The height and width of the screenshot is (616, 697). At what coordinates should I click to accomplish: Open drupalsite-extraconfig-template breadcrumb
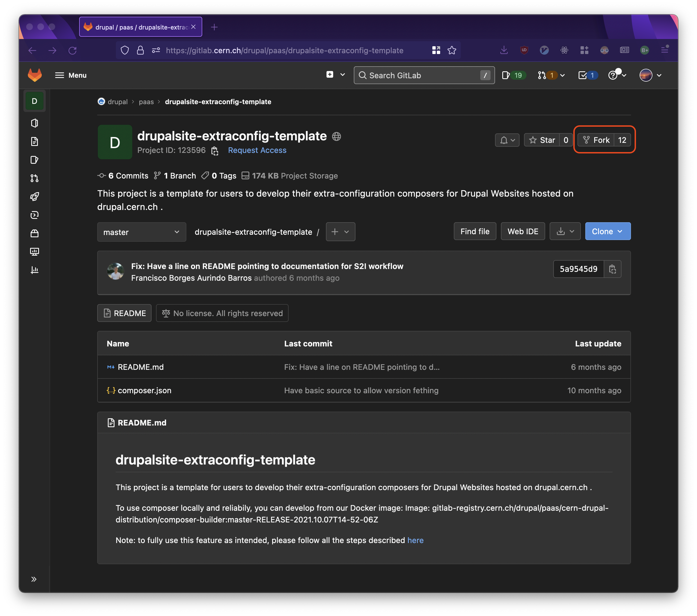pos(218,102)
